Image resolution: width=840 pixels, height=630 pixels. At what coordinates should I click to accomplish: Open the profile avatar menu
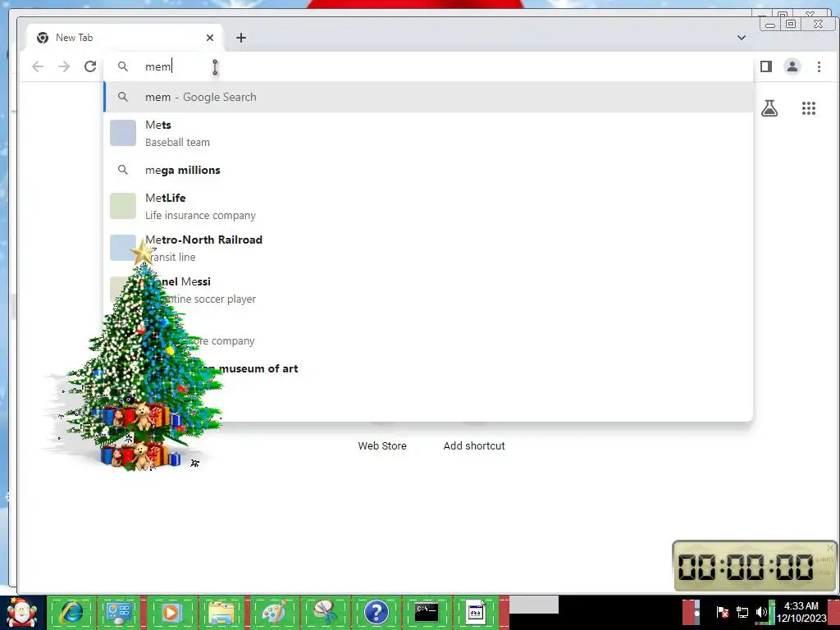[792, 66]
